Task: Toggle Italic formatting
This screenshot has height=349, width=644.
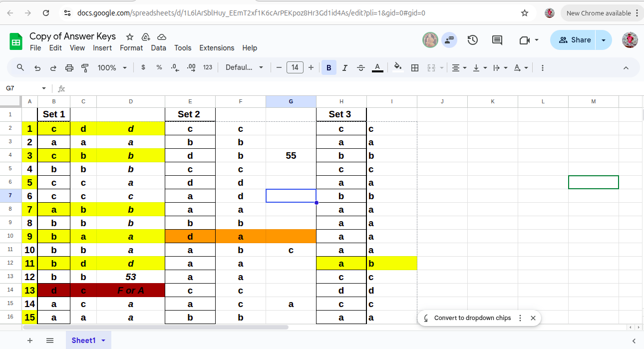Action: (x=344, y=67)
